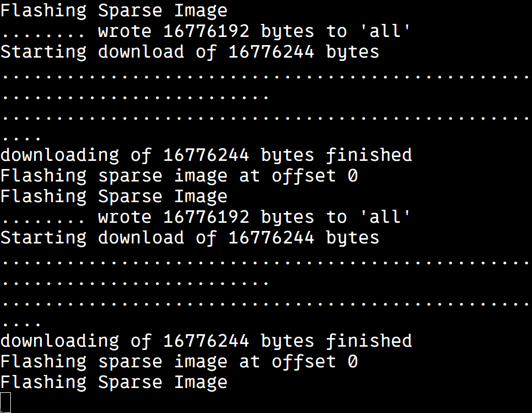Click the second "Starting download of 16776244 bytes" line
The image size is (532, 413).
click(x=189, y=238)
